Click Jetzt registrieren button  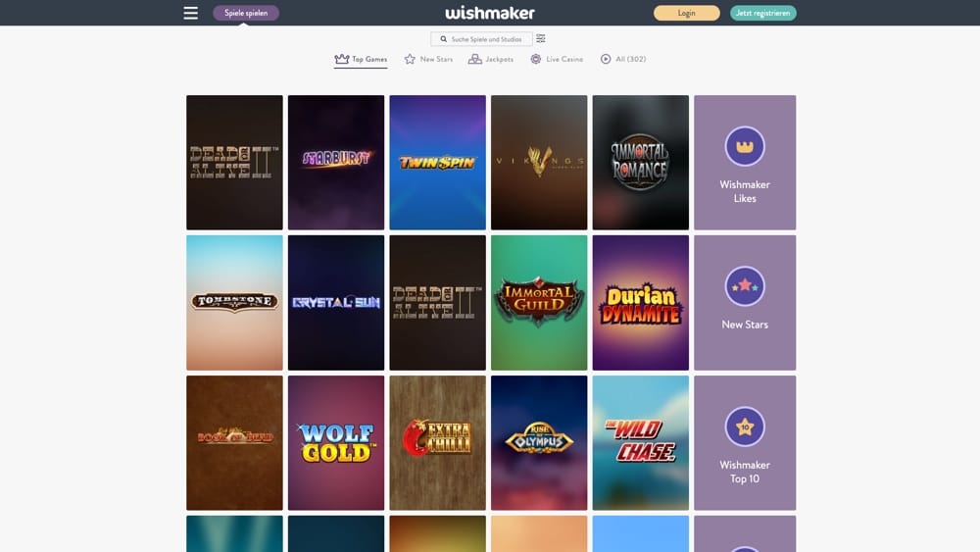pos(762,13)
